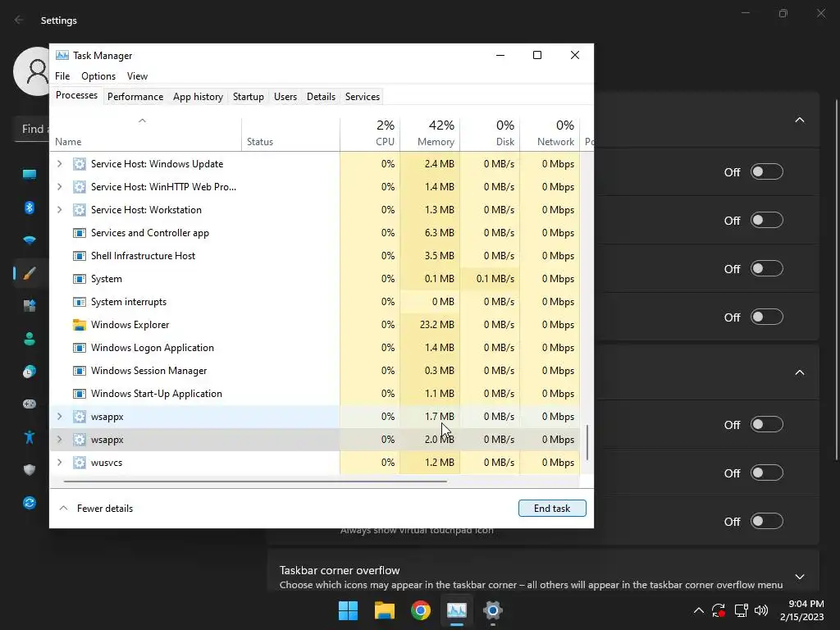This screenshot has height=630, width=840.
Task: Toggle the virtual touchpad icon switch
Action: [x=767, y=521]
